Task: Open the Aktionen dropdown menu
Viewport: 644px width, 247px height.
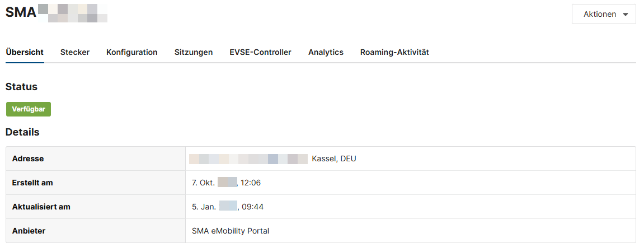Action: tap(603, 14)
